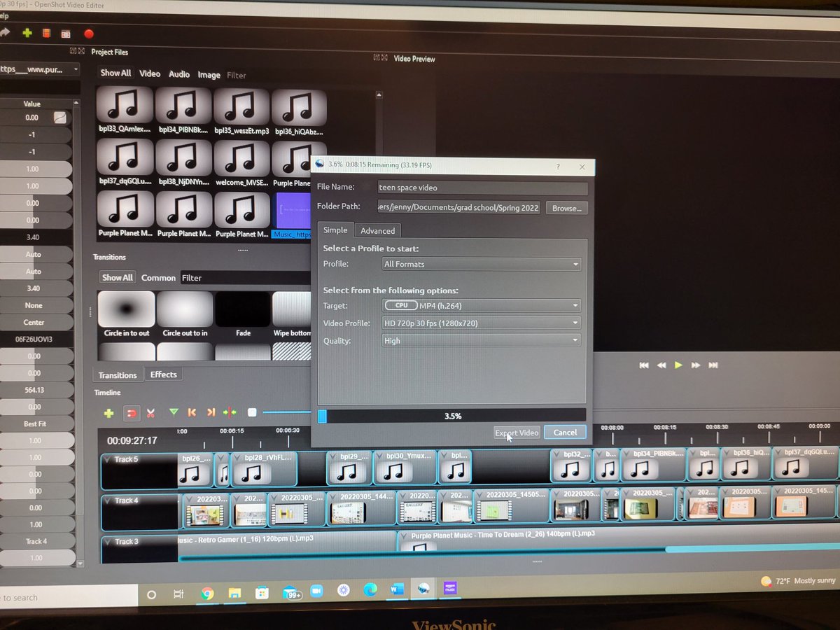Expand the Track 4 menu arrow
Viewport: 840px width, 630px height.
point(108,500)
